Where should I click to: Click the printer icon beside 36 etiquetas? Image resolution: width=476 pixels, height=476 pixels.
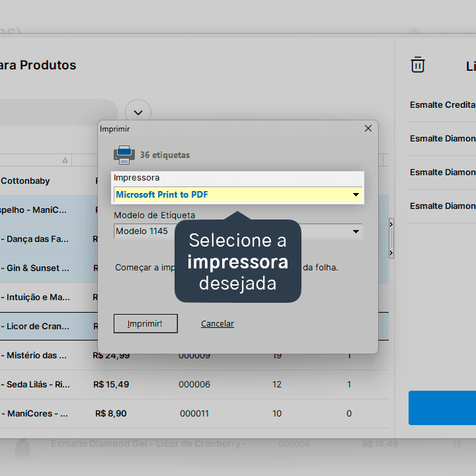[x=124, y=155]
